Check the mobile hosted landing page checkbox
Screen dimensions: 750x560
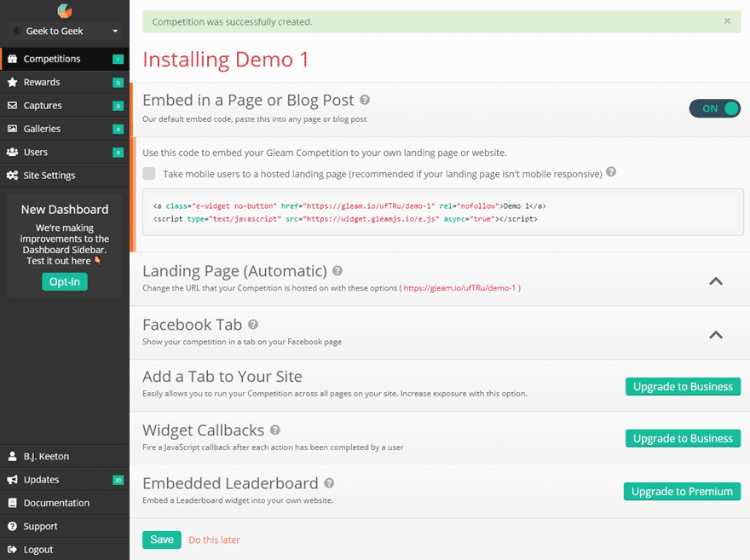149,173
